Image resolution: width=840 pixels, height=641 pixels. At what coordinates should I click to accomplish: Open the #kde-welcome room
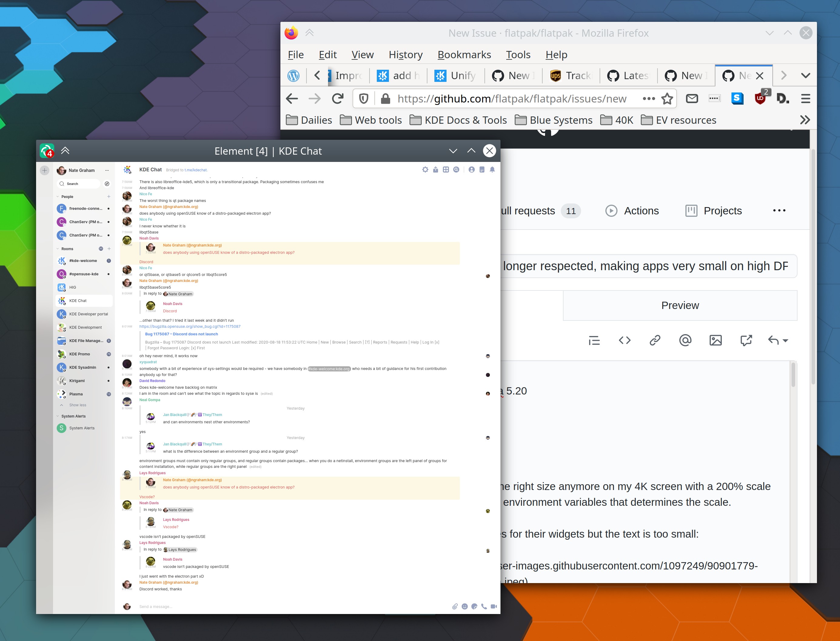pyautogui.click(x=83, y=260)
